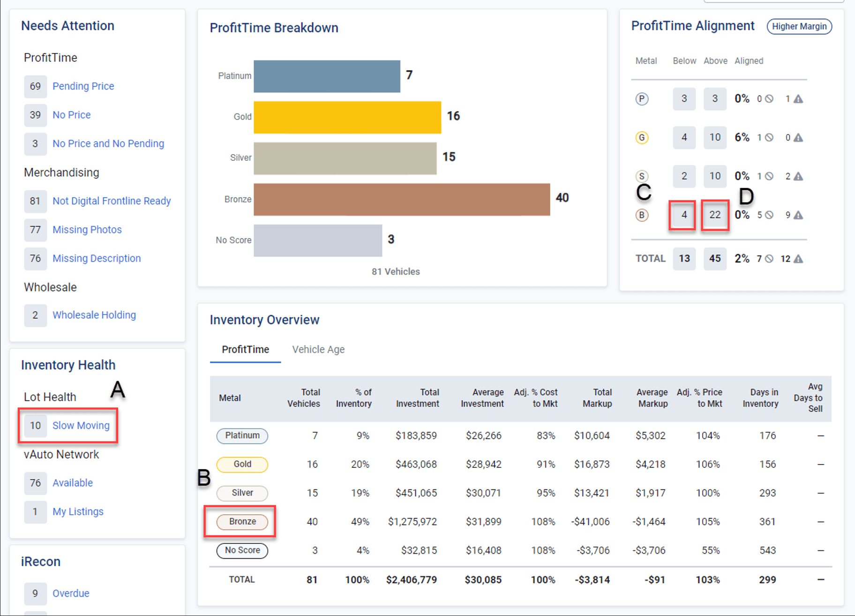This screenshot has height=616, width=855.
Task: Click the Missing Photos link
Action: pyautogui.click(x=87, y=230)
